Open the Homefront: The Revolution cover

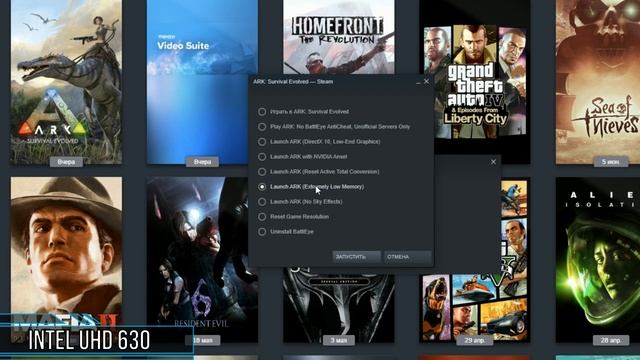(339, 37)
